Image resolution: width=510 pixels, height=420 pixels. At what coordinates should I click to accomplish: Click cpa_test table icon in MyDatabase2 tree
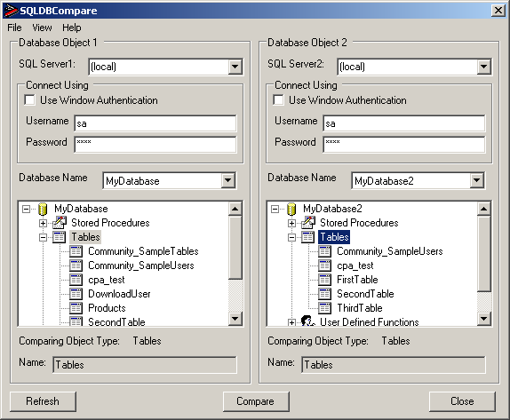[325, 265]
